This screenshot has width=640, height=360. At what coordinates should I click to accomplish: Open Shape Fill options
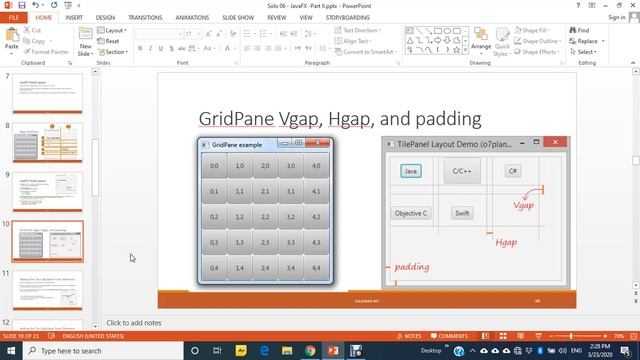[x=533, y=30]
